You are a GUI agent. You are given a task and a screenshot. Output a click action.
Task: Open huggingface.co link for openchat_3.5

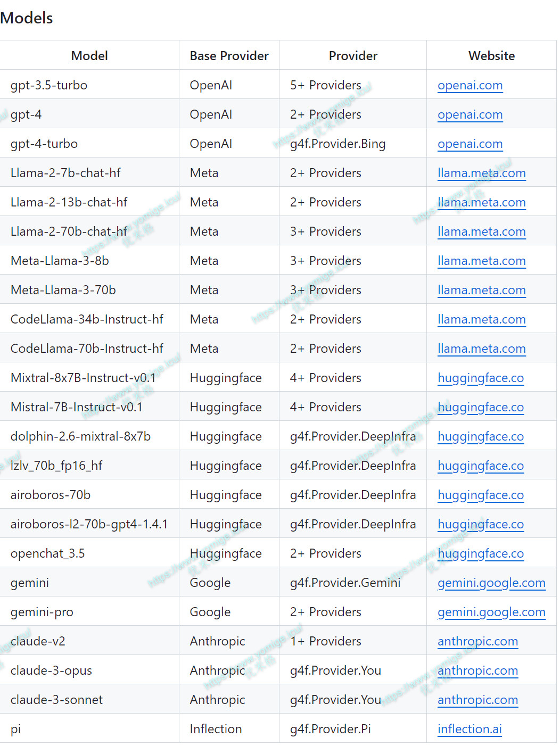[x=480, y=554]
